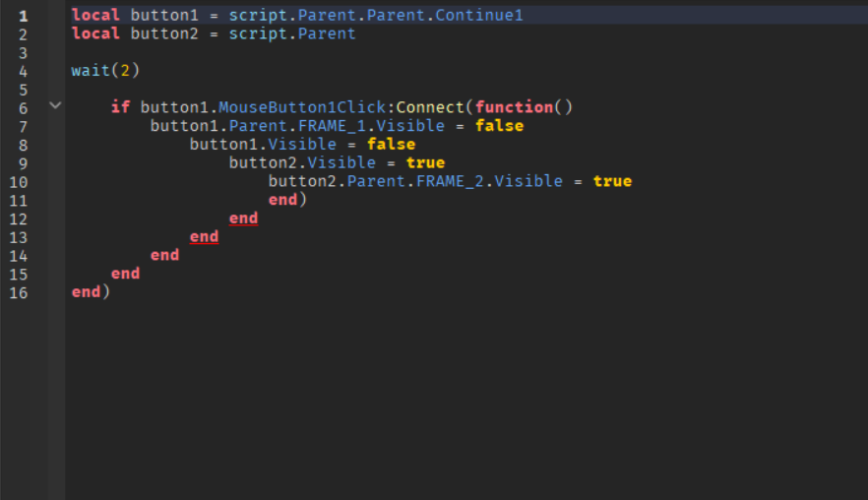
Task: Click line number 4 beside wait(2)
Action: pos(24,72)
